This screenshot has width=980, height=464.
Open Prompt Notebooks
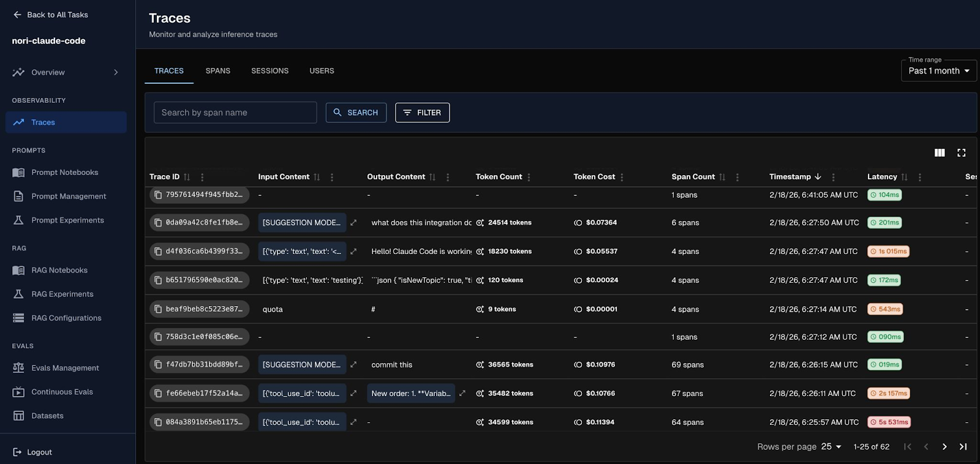coord(66,173)
